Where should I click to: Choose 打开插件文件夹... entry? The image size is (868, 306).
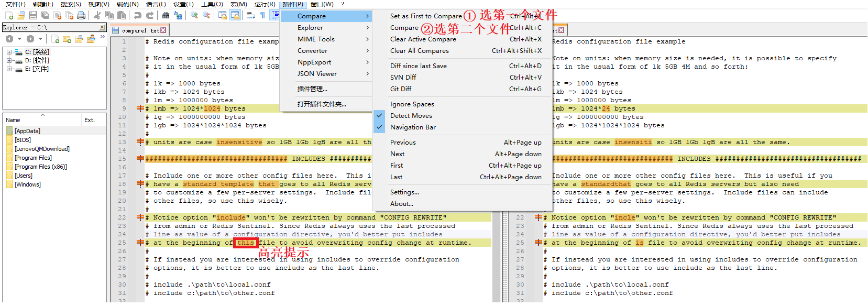point(326,104)
